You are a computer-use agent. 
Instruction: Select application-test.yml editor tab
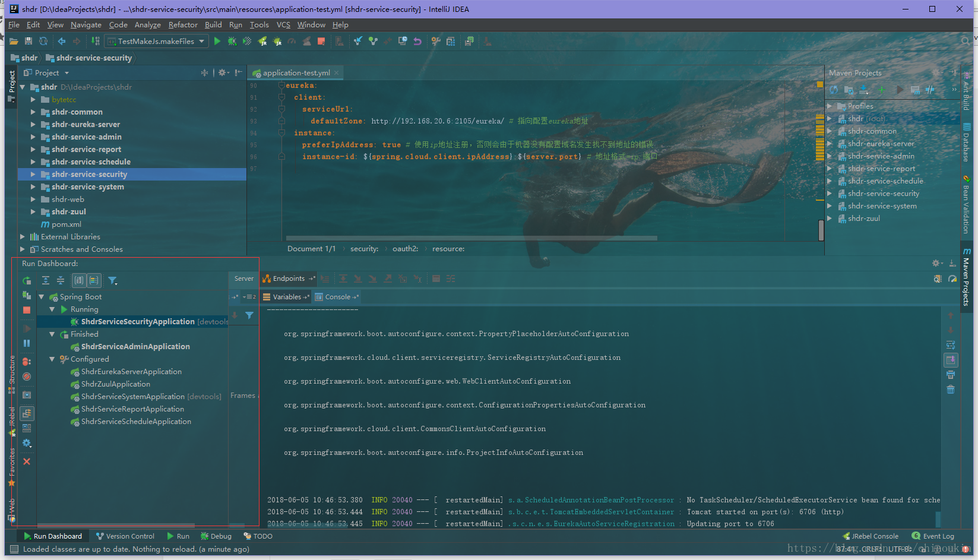pos(296,73)
